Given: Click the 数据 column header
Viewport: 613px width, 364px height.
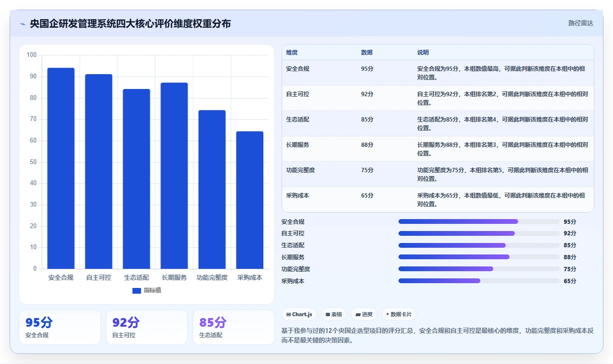Looking at the screenshot, I should 367,53.
